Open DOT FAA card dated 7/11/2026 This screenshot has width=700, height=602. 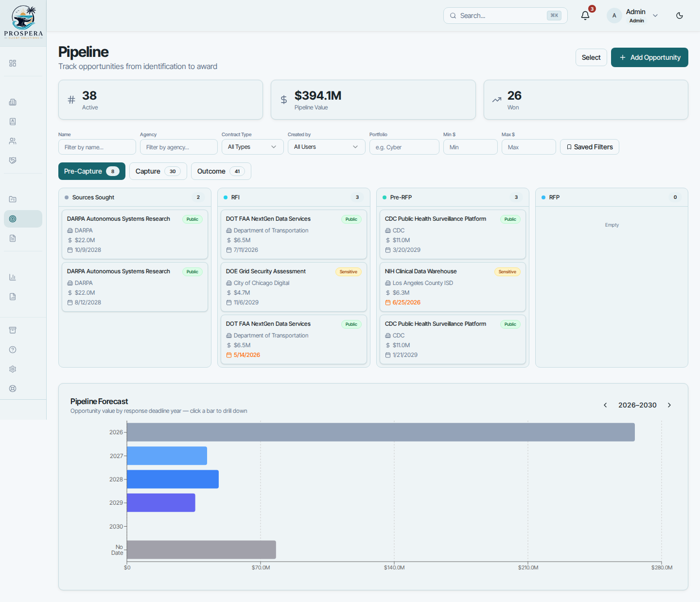click(x=294, y=234)
